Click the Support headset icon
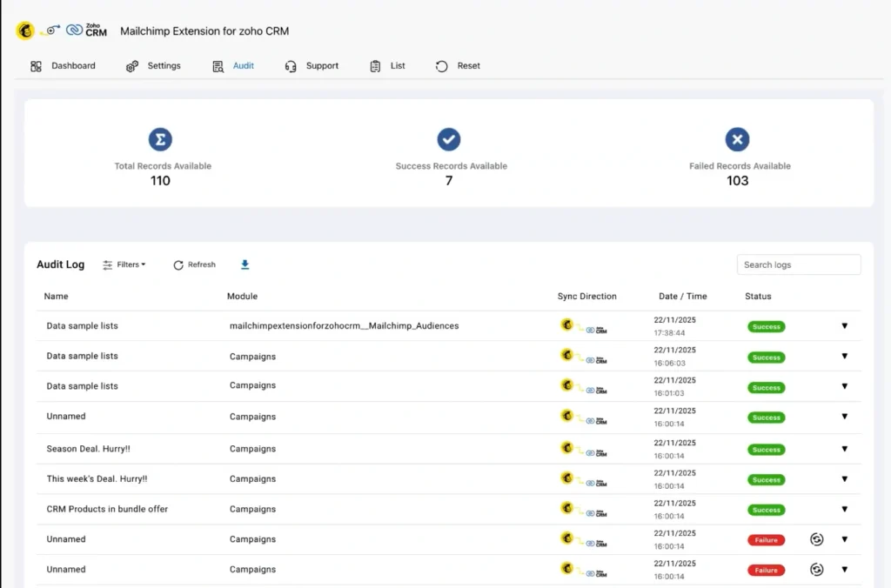 (x=290, y=65)
